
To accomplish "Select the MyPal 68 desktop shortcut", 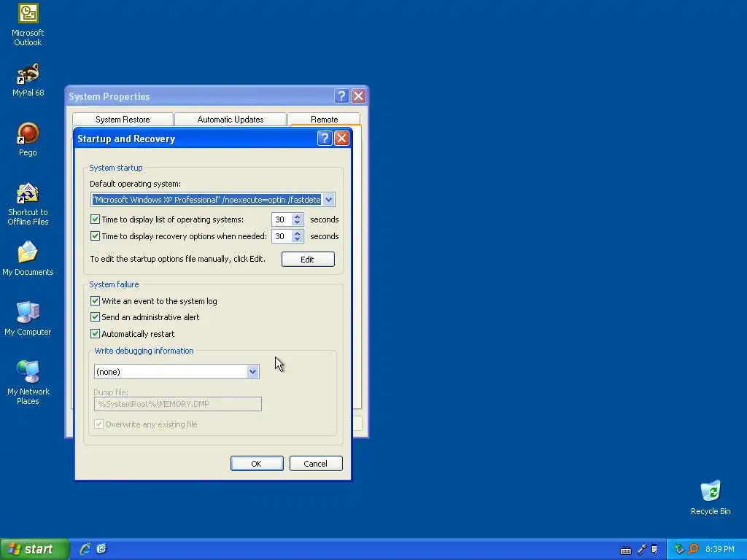I will click(x=28, y=79).
